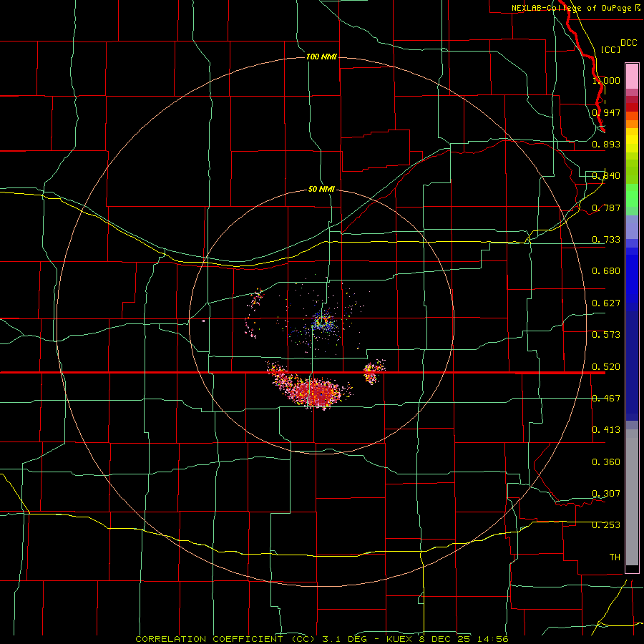644x644 pixels.
Task: Click the 100 NMI range ring label
Action: pos(321,57)
